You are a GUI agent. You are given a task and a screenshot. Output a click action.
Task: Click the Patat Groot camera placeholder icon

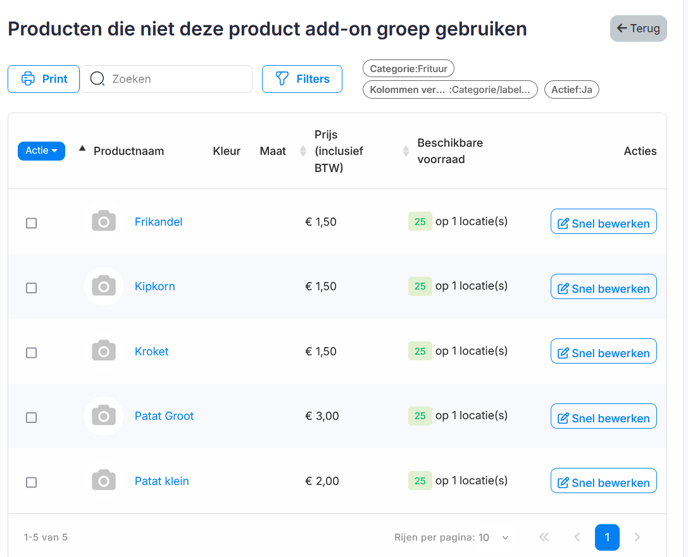[x=104, y=416]
